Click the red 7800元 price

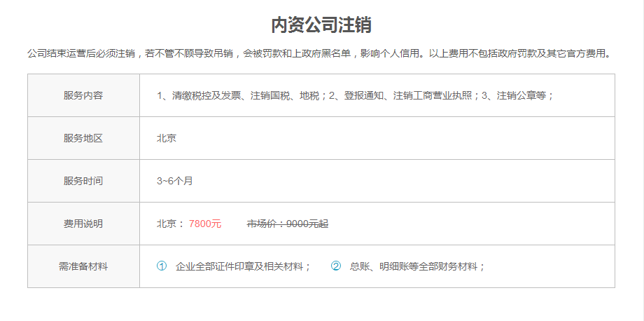pyautogui.click(x=205, y=224)
